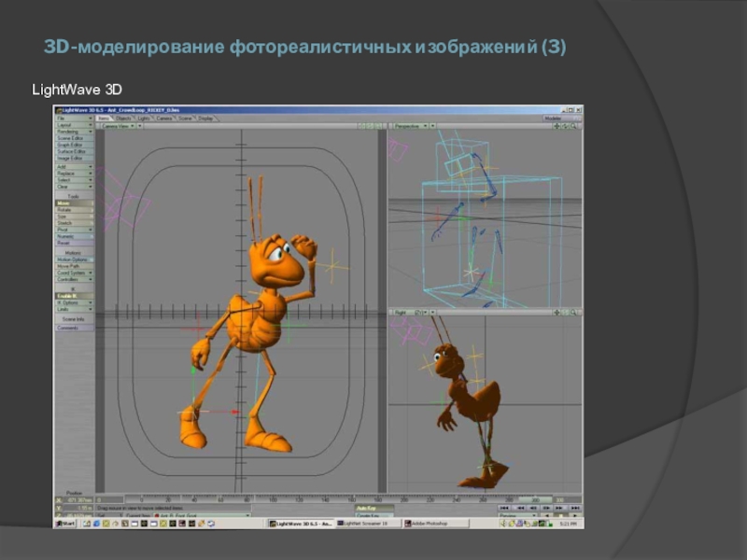Launch Modeler from top-right button

pyautogui.click(x=562, y=119)
